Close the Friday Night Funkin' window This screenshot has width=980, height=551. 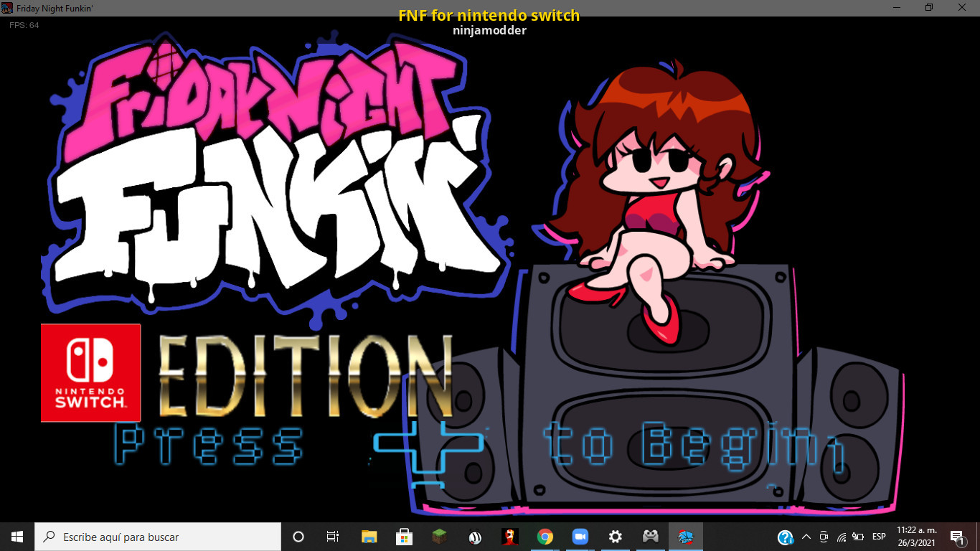click(962, 7)
